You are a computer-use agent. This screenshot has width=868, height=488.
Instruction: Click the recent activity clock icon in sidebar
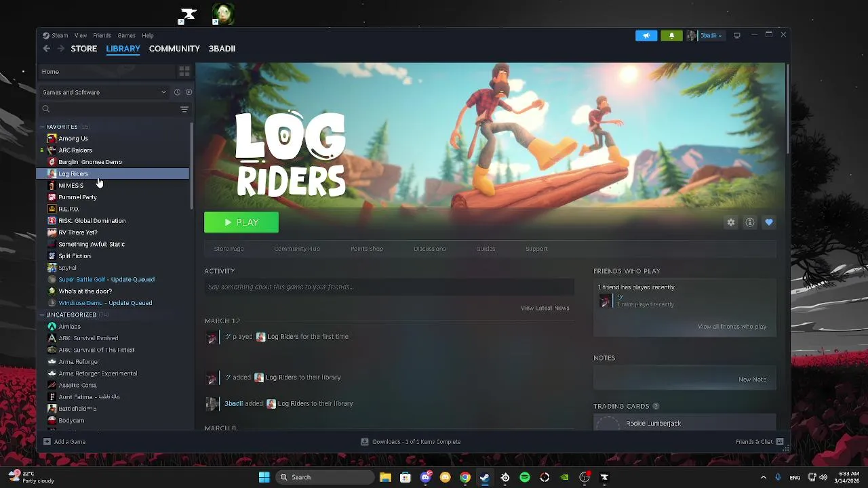point(177,92)
